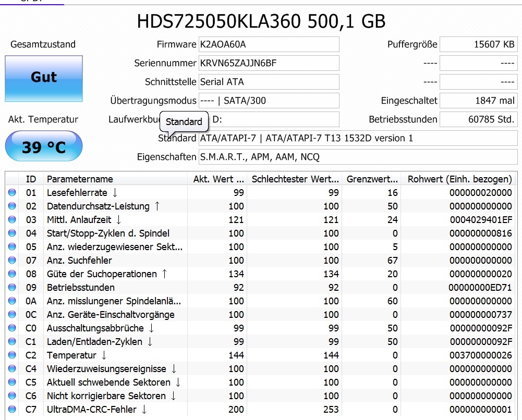Click raw value 003700000026
The height and width of the screenshot is (420, 522).
pos(481,355)
